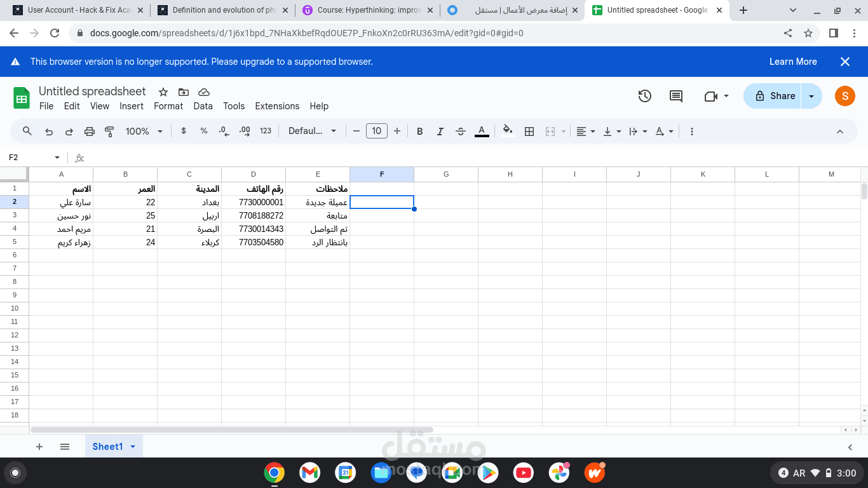Open the Borders icon
The width and height of the screenshot is (868, 488).
click(529, 131)
